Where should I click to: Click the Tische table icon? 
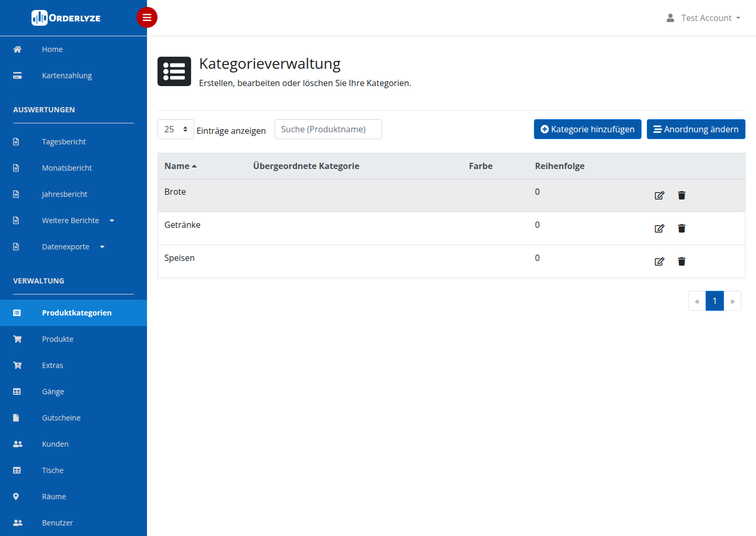[17, 470]
